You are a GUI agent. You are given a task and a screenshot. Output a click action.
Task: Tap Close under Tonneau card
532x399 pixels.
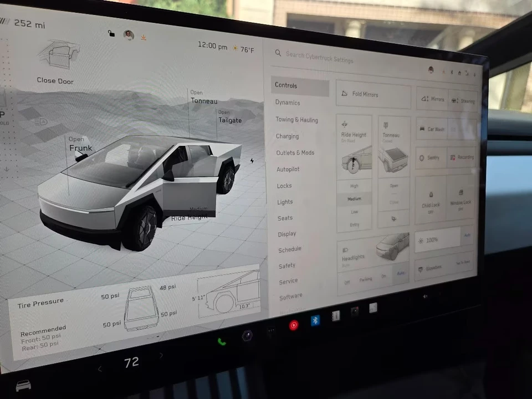394,202
